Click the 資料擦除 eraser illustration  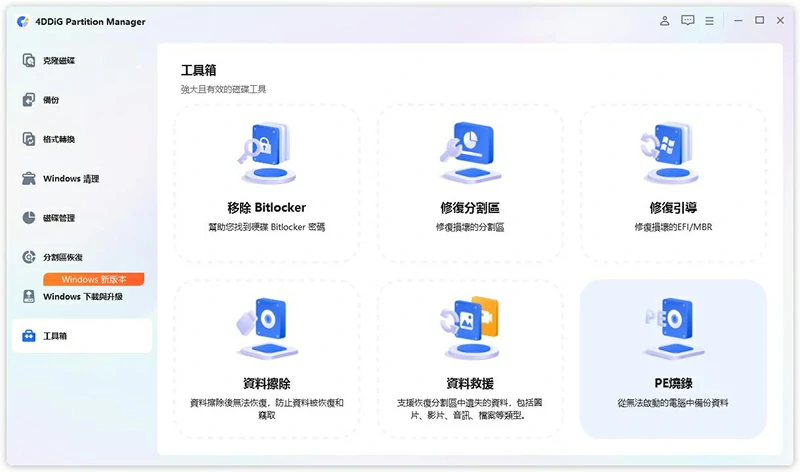[x=266, y=329]
